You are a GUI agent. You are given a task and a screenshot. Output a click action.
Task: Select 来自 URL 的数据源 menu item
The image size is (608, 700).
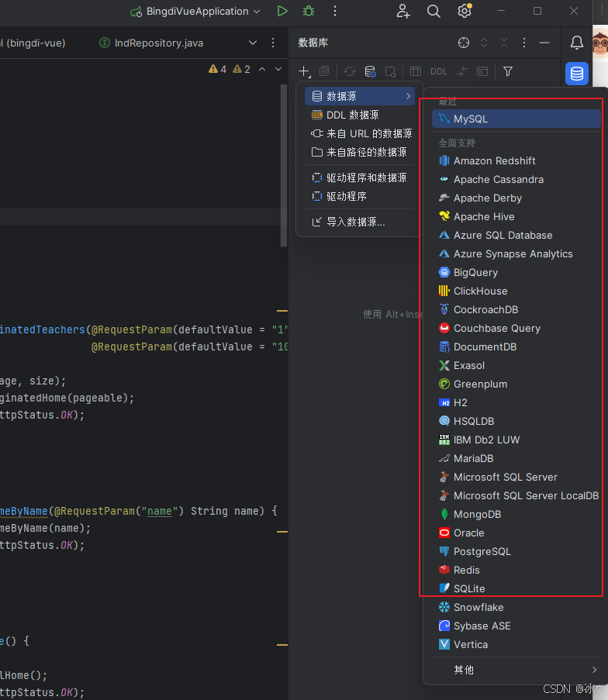point(360,133)
